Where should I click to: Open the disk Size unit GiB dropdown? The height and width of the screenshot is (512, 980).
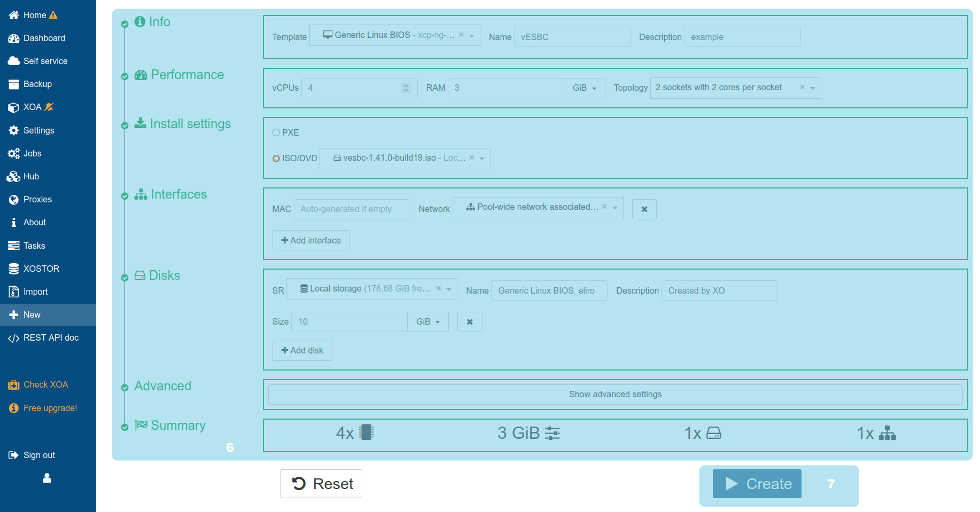[x=428, y=322]
